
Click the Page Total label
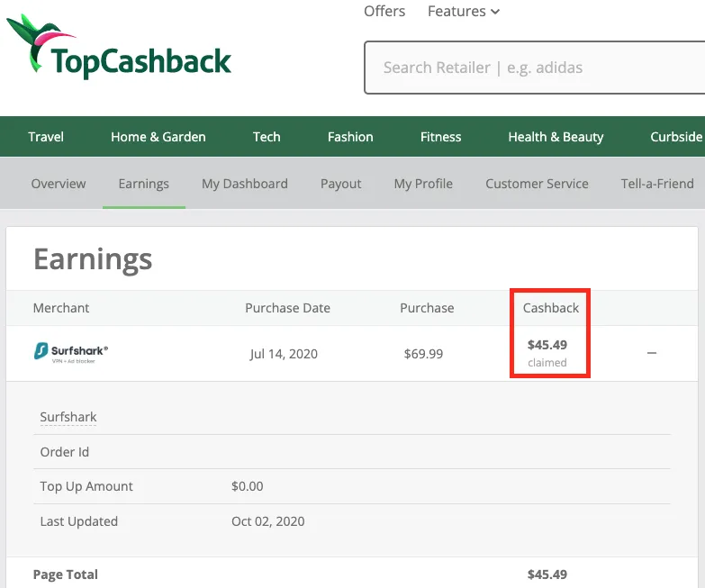[x=65, y=574]
